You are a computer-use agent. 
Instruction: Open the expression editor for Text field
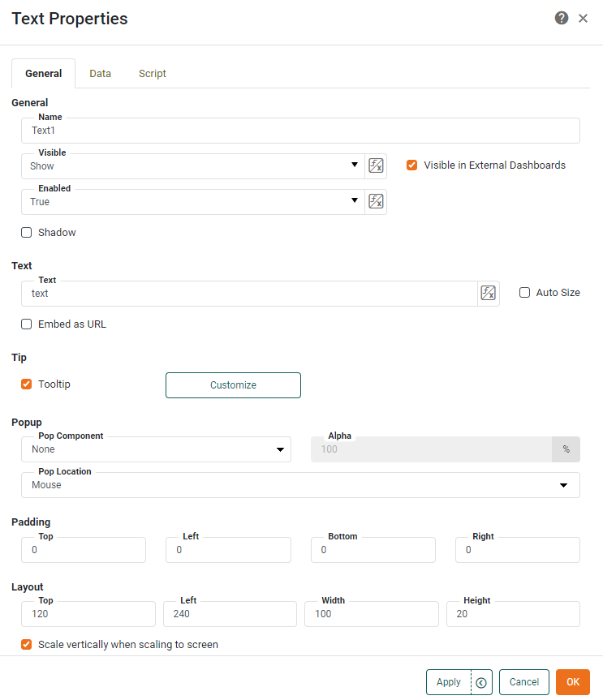point(488,292)
